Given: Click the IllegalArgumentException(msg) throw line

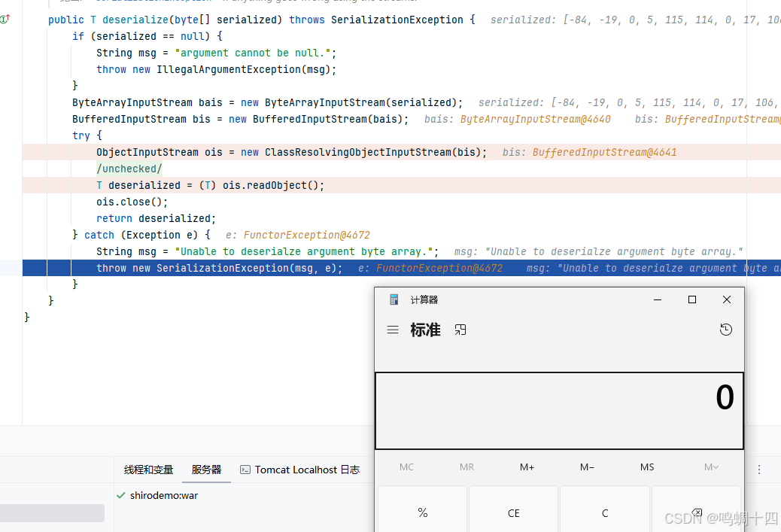Looking at the screenshot, I should (216, 70).
